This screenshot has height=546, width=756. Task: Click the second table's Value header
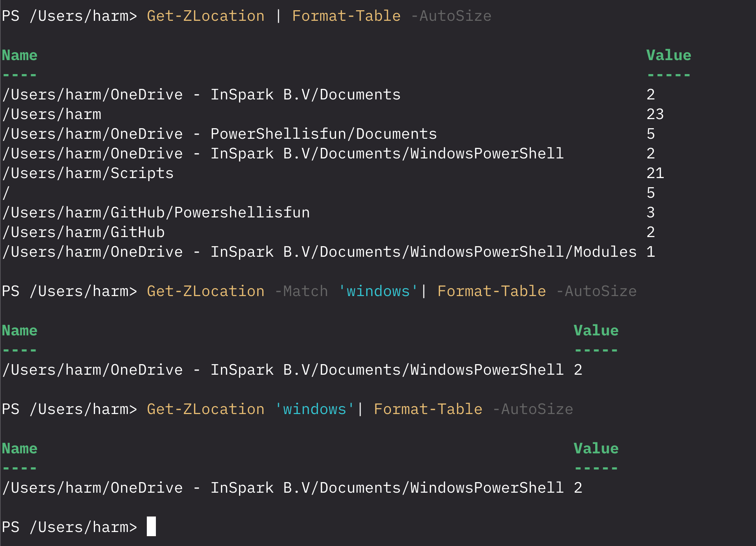click(x=596, y=331)
